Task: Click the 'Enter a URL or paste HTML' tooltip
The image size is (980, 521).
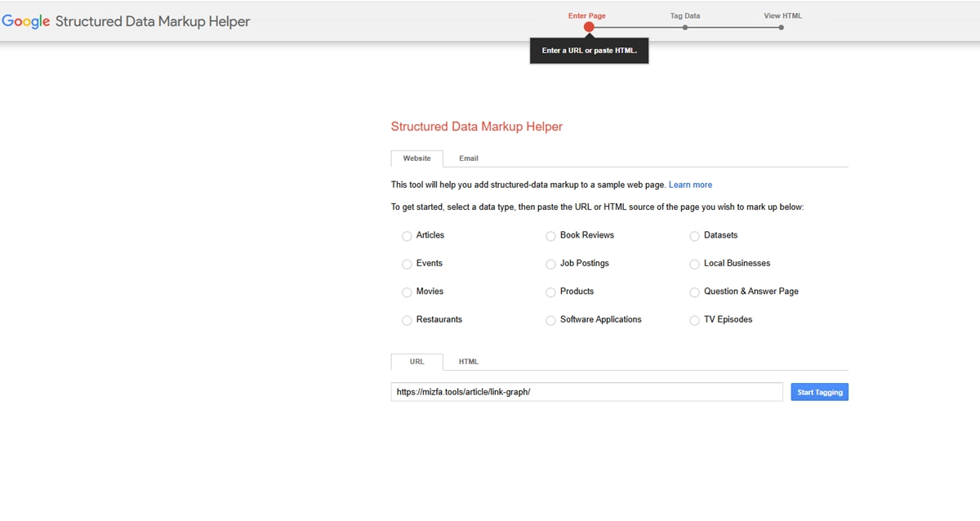Action: pos(589,51)
